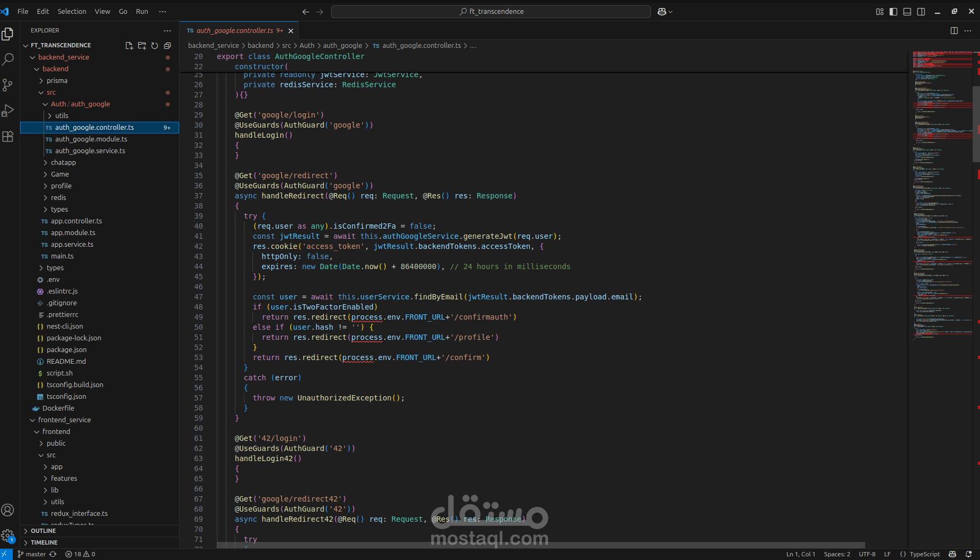The height and width of the screenshot is (560, 980).
Task: Change the TypeScript language mode
Action: tap(925, 554)
